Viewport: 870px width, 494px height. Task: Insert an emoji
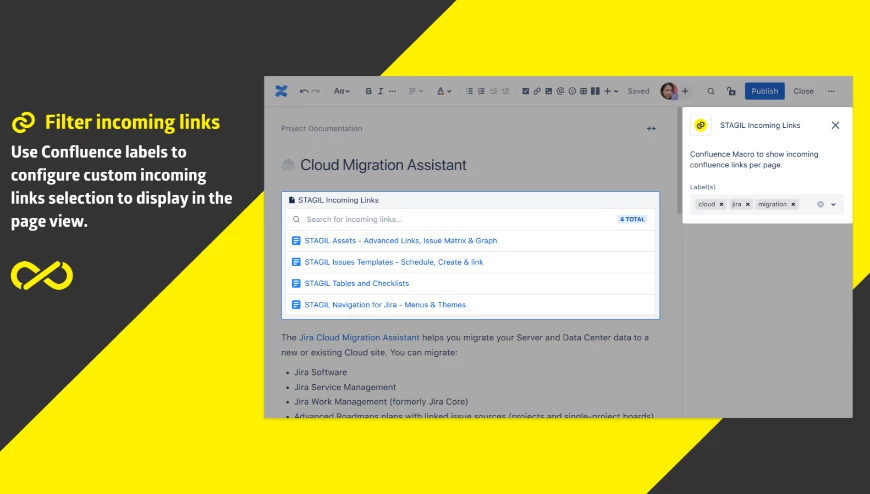coord(572,91)
